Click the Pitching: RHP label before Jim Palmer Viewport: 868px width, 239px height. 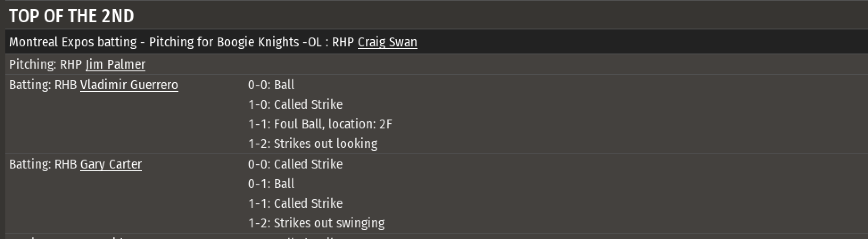click(x=46, y=64)
